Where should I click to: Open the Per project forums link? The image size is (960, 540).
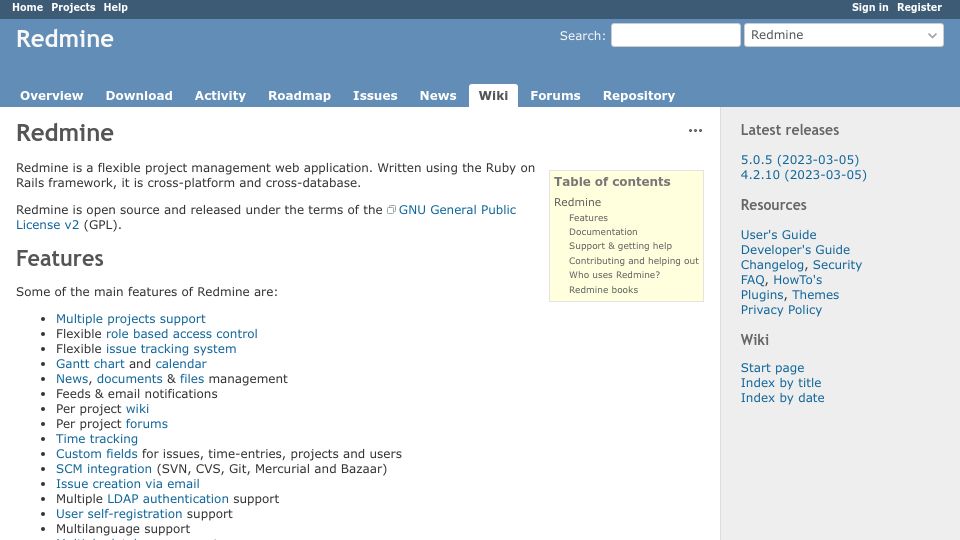[146, 424]
